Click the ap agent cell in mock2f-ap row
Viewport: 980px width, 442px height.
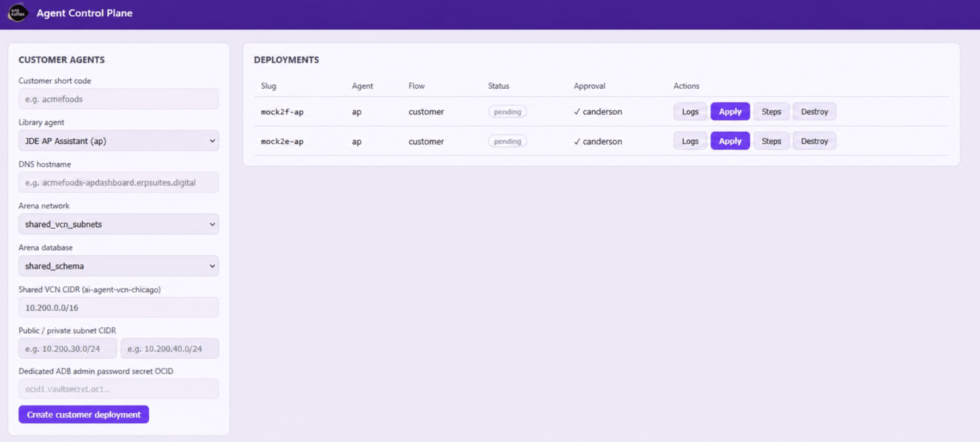tap(357, 112)
